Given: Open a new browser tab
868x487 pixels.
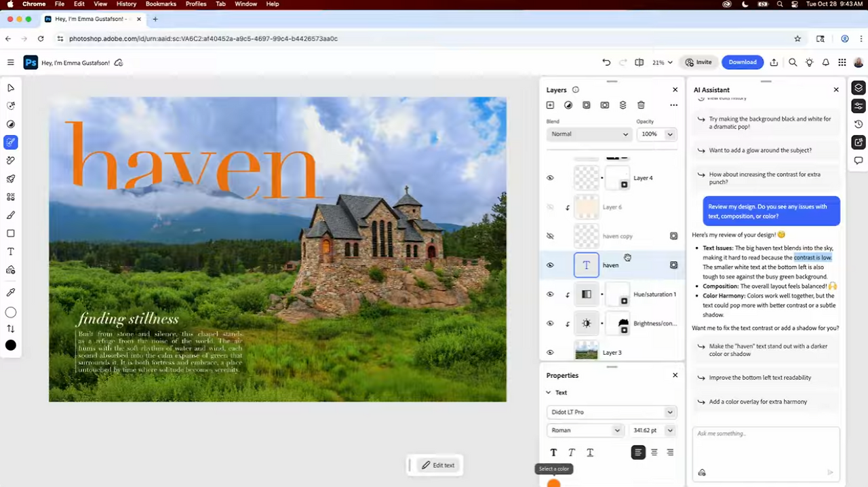Looking at the screenshot, I should pyautogui.click(x=155, y=19).
